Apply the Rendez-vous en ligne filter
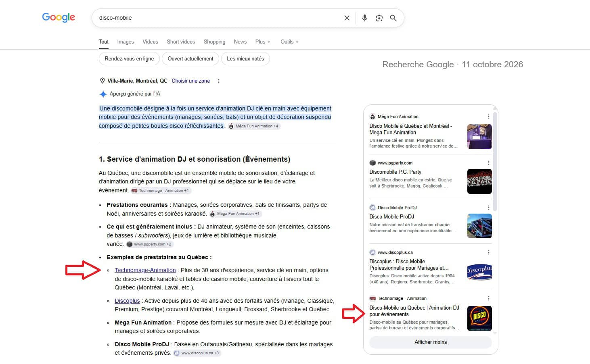The image size is (590, 364). coord(129,59)
